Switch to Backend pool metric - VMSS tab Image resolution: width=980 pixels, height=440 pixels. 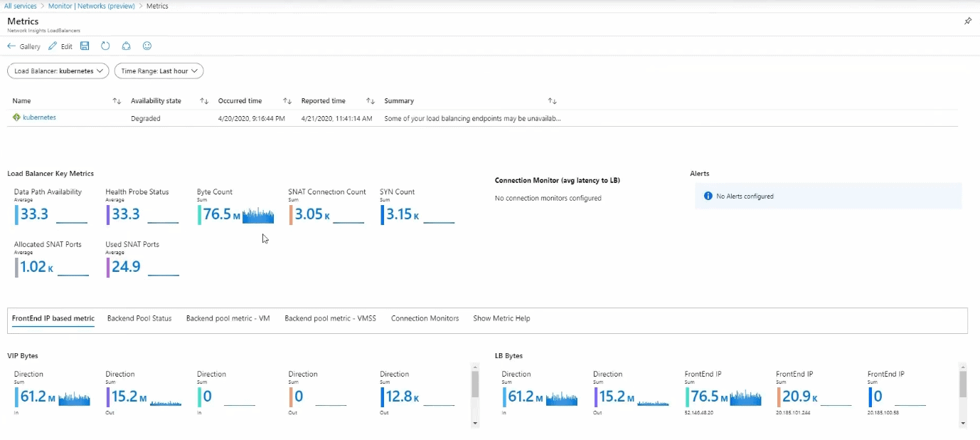click(330, 319)
